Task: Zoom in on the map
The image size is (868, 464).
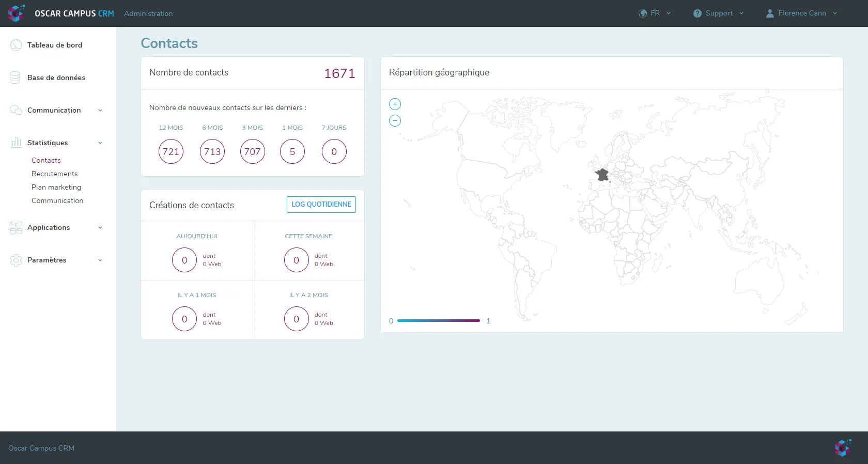Action: 395,104
